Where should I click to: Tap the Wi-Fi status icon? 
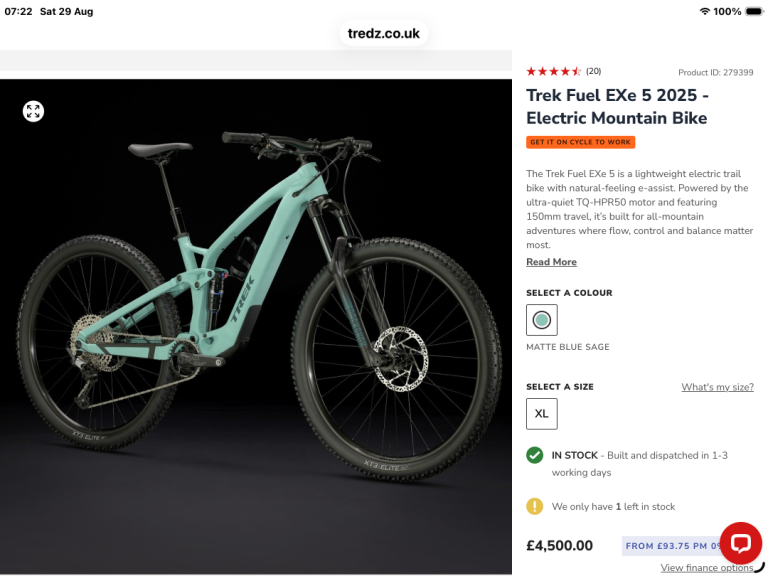click(704, 11)
